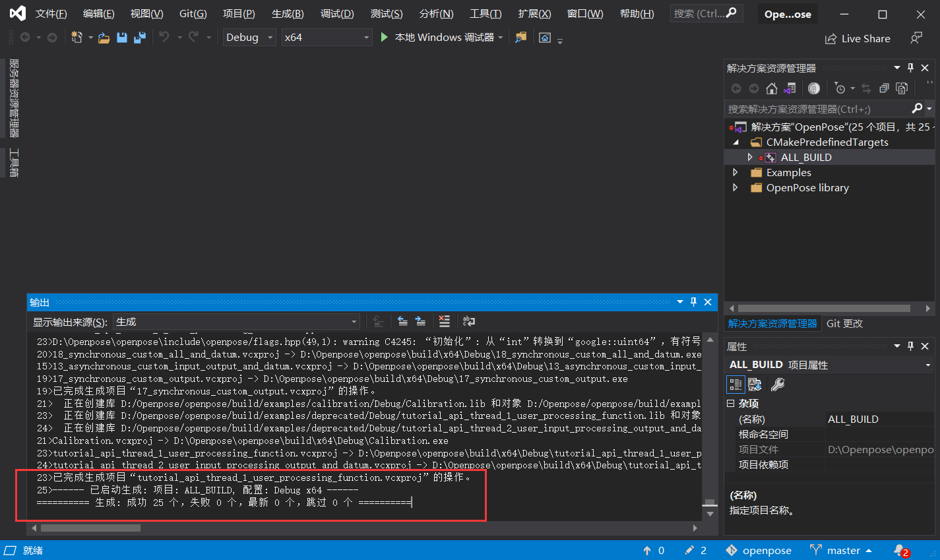Screen dimensions: 940x560
Task: Click the master branch indicator in status bar
Action: 841,550
